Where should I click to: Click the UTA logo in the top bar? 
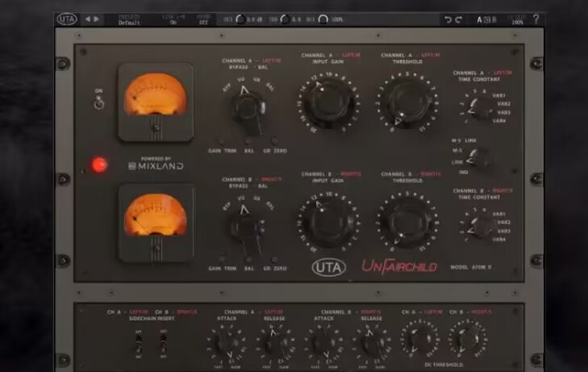pyautogui.click(x=67, y=19)
